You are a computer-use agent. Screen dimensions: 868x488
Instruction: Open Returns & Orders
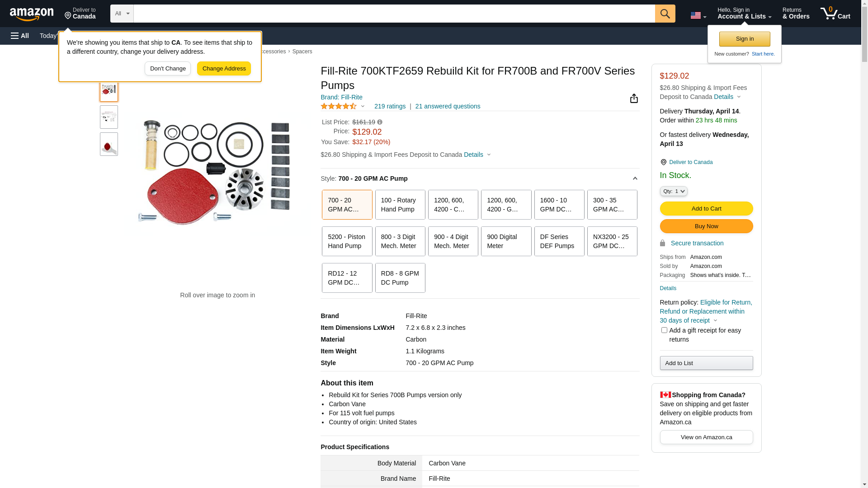tap(796, 14)
